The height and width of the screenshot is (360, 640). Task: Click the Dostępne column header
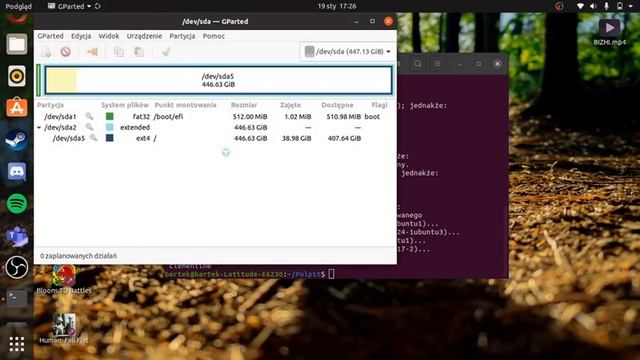[x=337, y=105]
